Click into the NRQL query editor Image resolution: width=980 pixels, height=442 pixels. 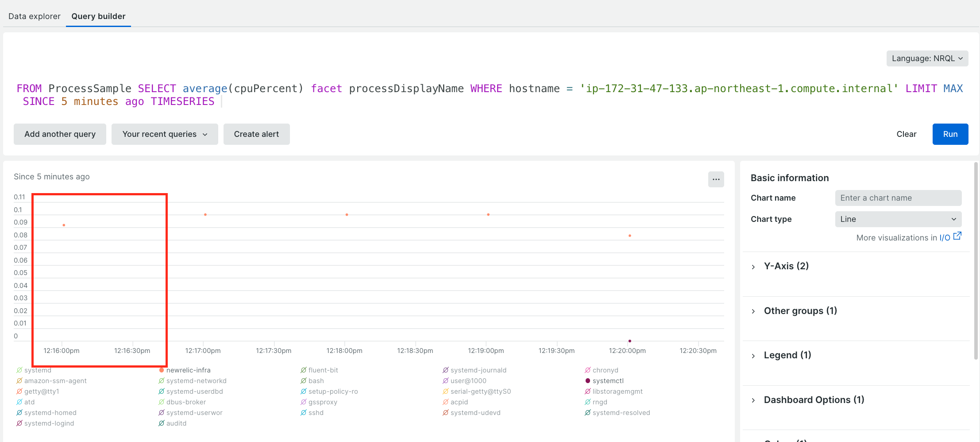(x=490, y=95)
